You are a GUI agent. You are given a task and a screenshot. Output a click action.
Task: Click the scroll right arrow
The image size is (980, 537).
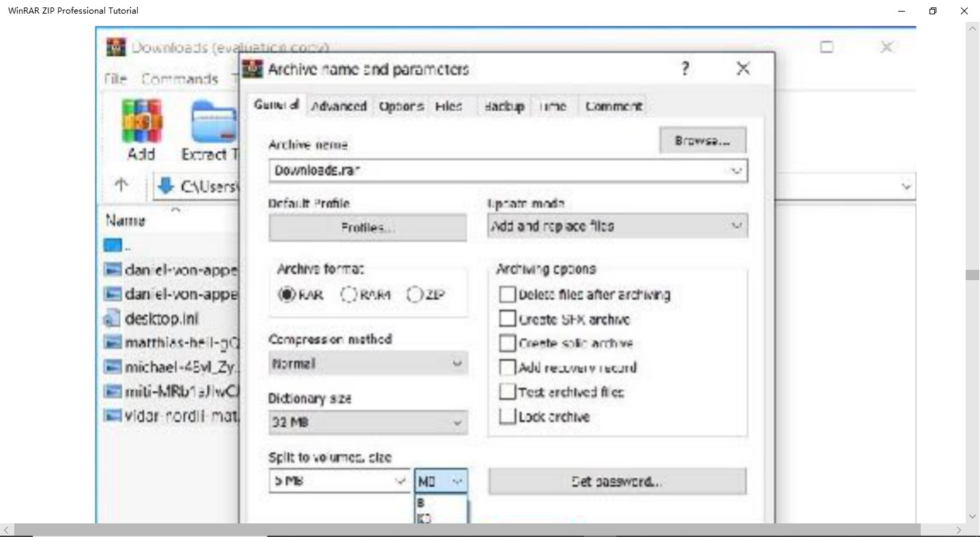(958, 530)
